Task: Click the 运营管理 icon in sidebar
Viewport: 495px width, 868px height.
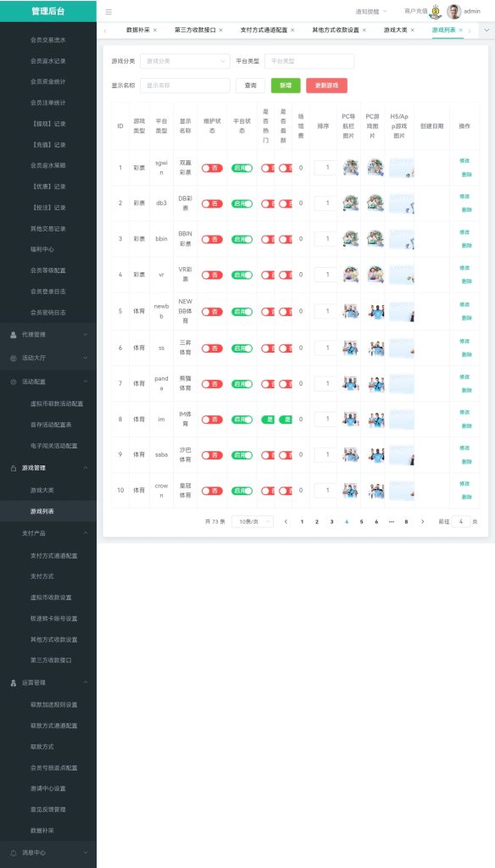Action: [x=14, y=683]
